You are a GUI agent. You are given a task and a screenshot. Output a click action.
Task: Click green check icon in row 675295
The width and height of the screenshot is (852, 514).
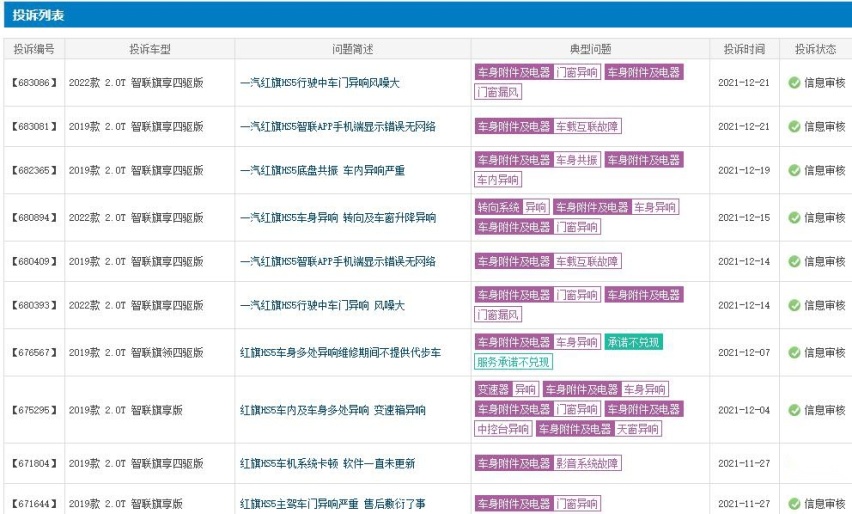[794, 410]
